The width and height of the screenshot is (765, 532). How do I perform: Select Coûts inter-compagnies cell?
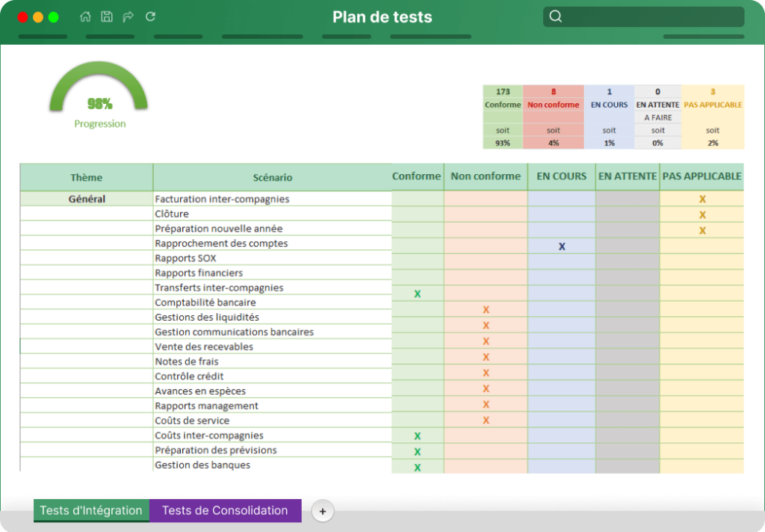coord(272,435)
